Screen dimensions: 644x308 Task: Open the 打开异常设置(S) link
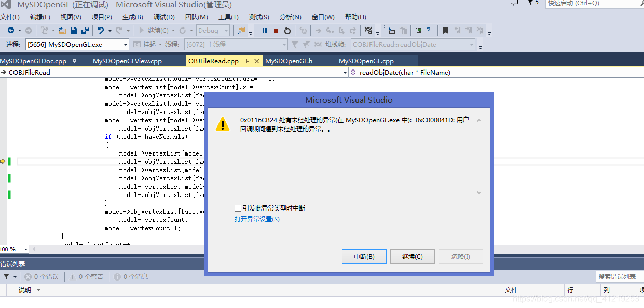pos(257,219)
